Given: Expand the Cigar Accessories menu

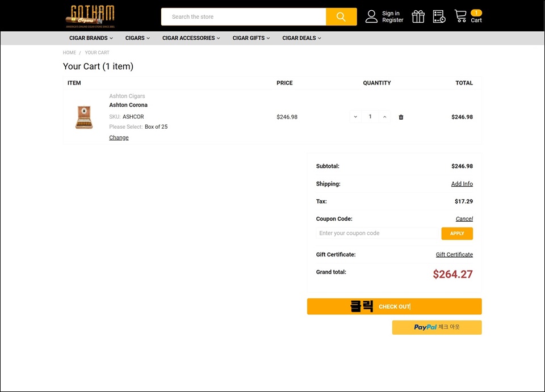Looking at the screenshot, I should click(191, 38).
